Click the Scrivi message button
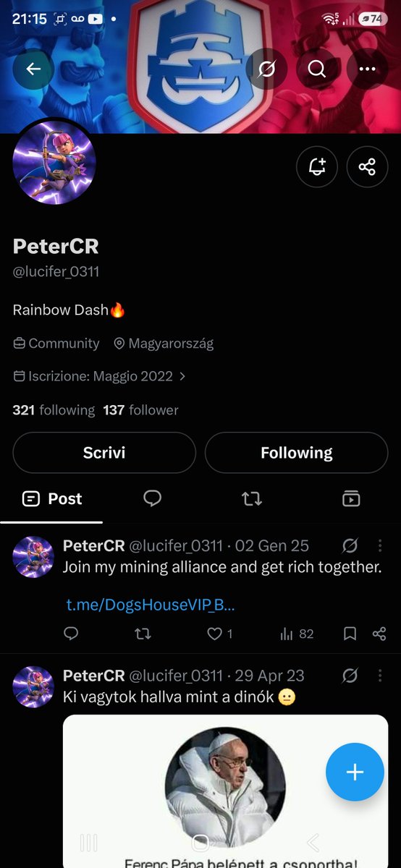 pos(104,453)
